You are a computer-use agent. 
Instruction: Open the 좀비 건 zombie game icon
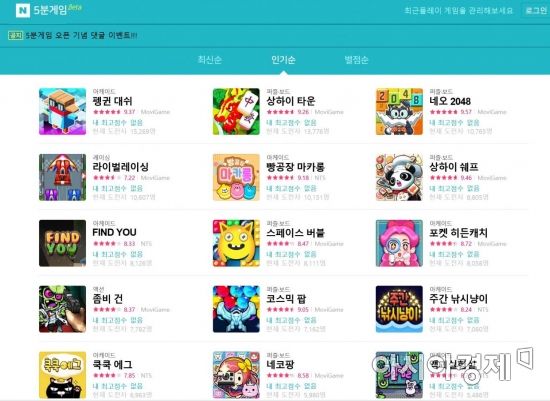tap(62, 309)
